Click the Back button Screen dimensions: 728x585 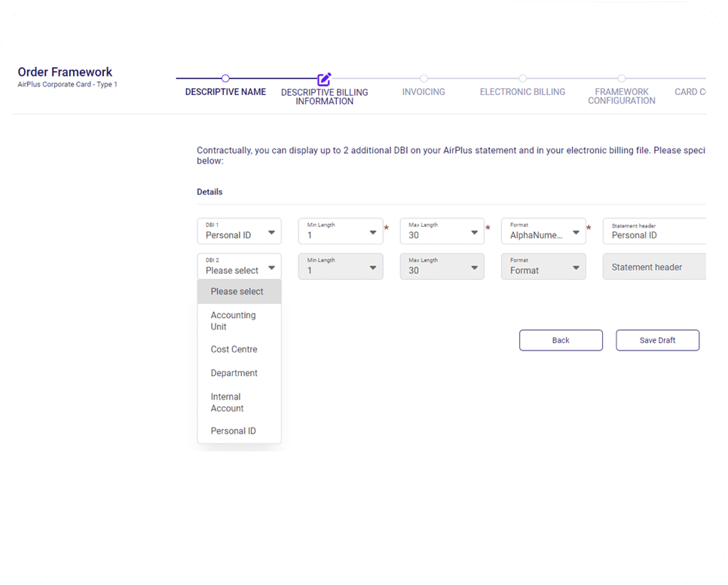click(561, 340)
